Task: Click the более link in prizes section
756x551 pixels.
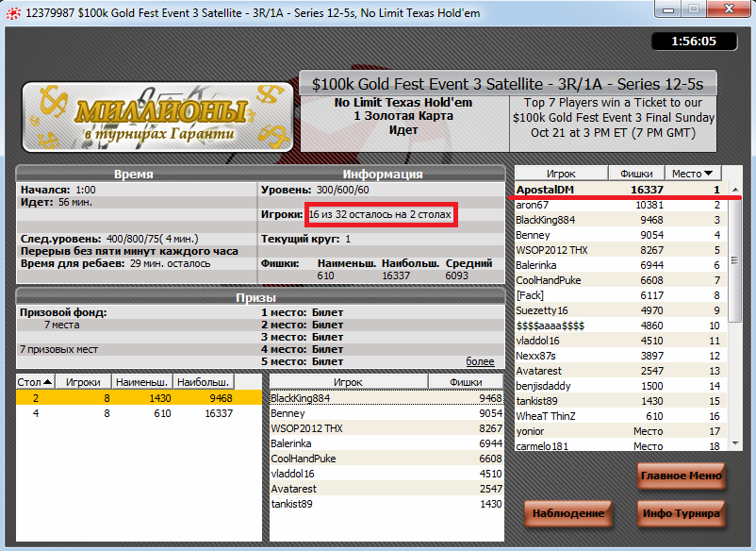Action: coord(480,361)
